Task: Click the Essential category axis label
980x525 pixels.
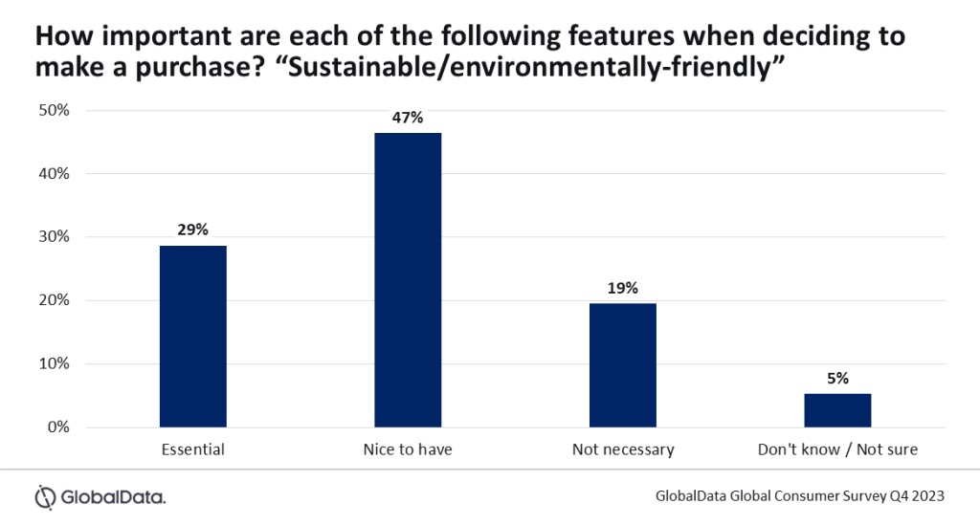Action: point(193,448)
